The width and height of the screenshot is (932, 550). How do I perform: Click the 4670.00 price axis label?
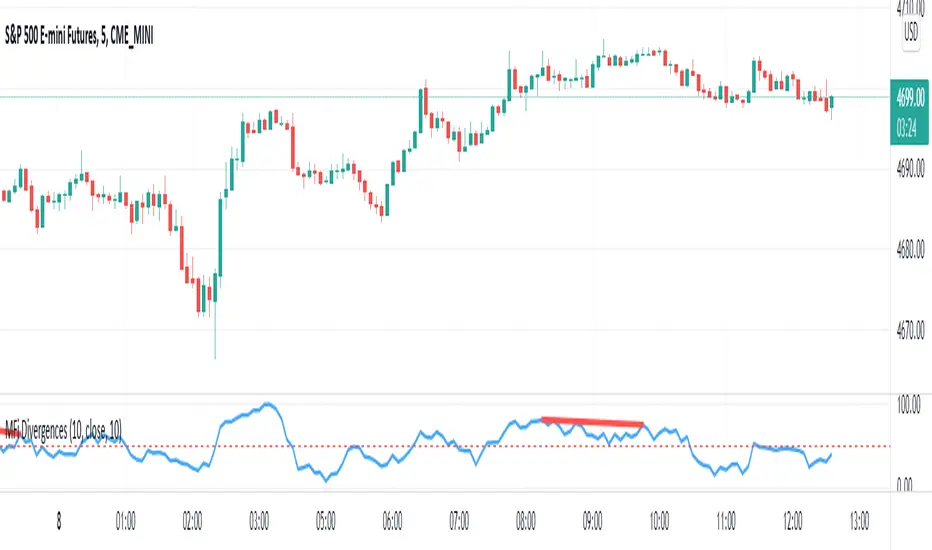[x=912, y=330]
